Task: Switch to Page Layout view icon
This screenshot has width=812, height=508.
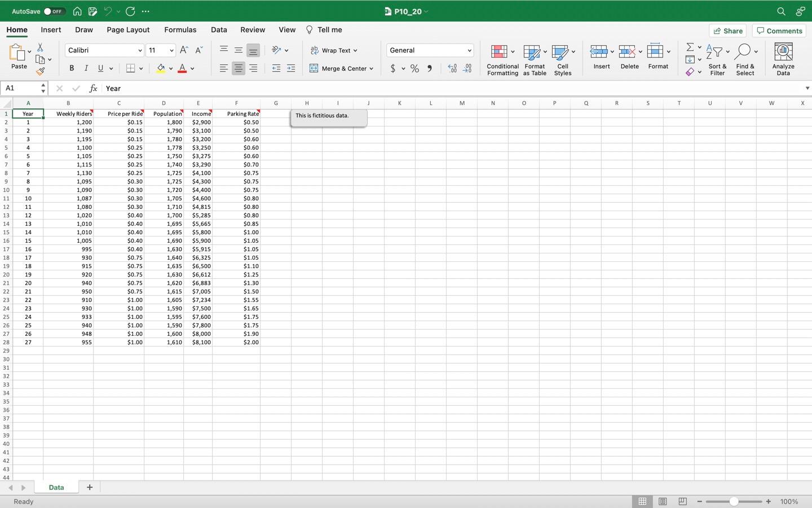Action: (x=663, y=501)
